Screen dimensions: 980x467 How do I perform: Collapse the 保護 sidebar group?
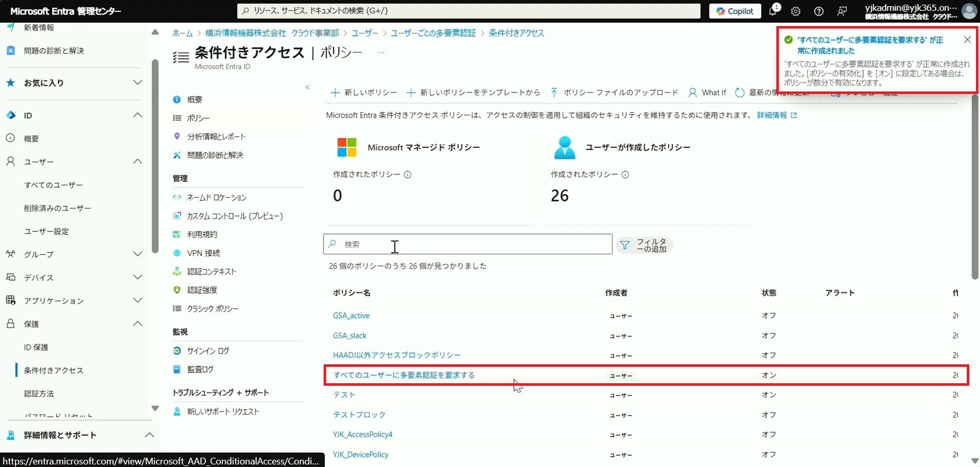click(x=137, y=323)
